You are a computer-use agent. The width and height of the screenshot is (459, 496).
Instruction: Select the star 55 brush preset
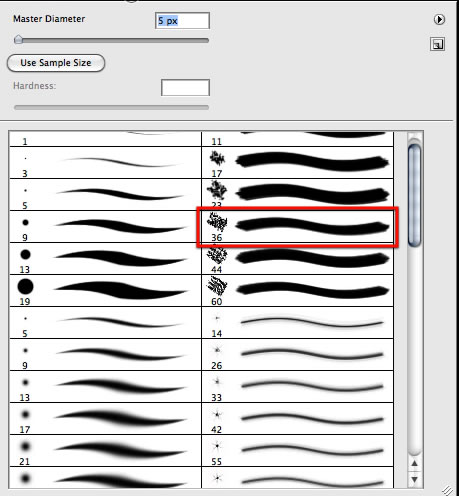[297, 450]
